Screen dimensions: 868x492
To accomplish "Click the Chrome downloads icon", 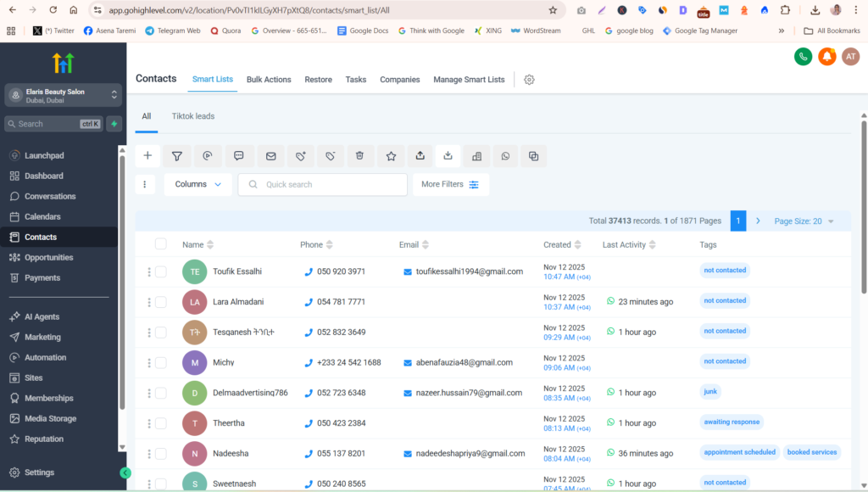I will (815, 10).
